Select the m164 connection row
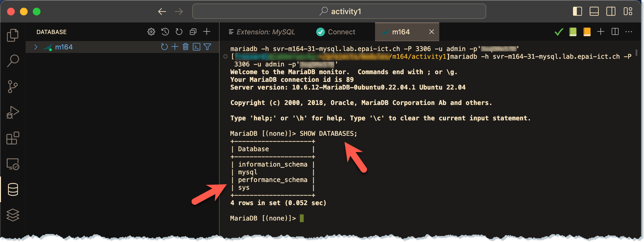The height and width of the screenshot is (242, 644). tap(122, 47)
